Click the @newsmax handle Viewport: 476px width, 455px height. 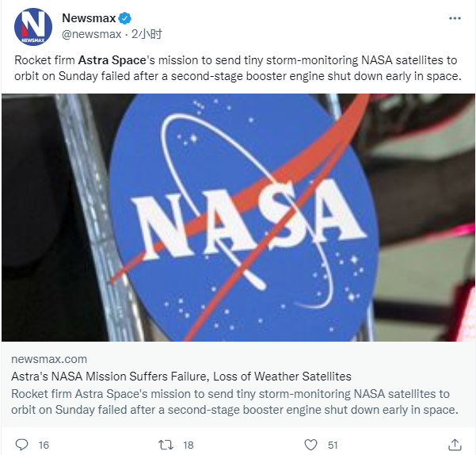pyautogui.click(x=92, y=34)
